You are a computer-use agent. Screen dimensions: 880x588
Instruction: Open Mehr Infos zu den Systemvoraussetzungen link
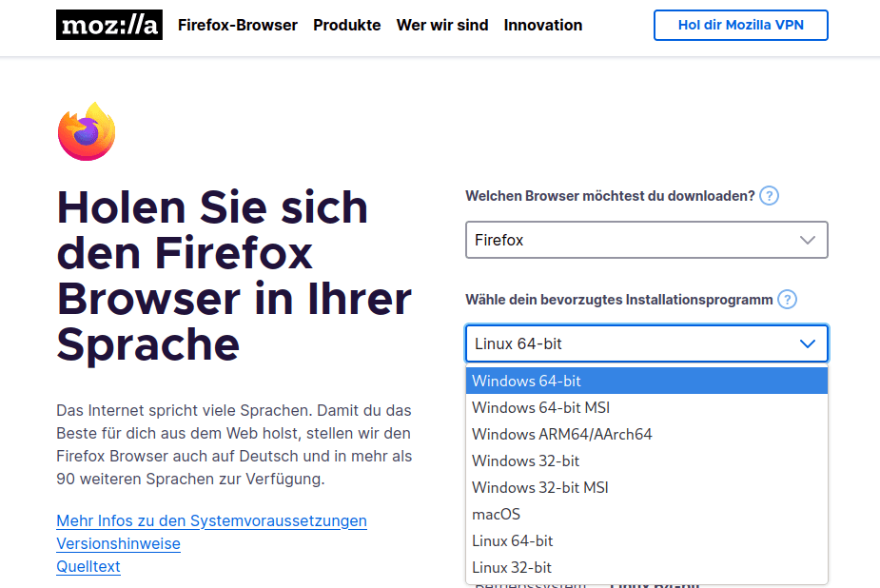point(211,520)
